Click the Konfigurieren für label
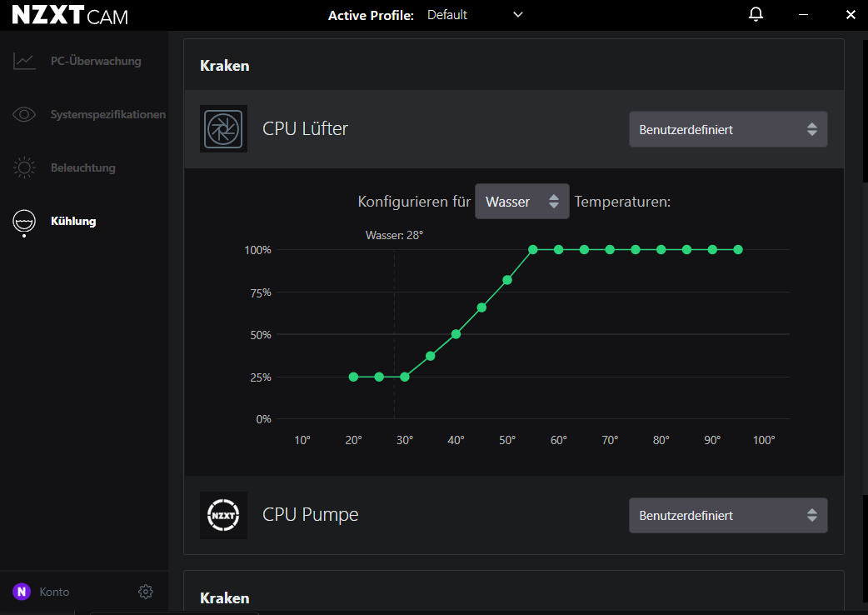This screenshot has height=615, width=868. pos(414,202)
